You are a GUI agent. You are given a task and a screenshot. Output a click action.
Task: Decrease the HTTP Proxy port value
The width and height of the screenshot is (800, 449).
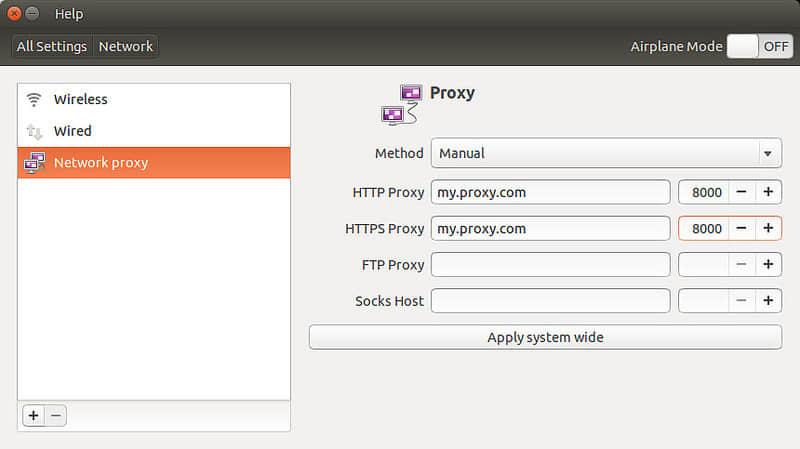tap(741, 192)
